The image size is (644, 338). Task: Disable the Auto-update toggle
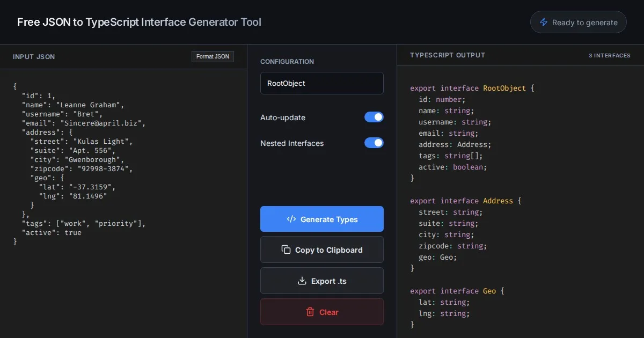pos(374,117)
